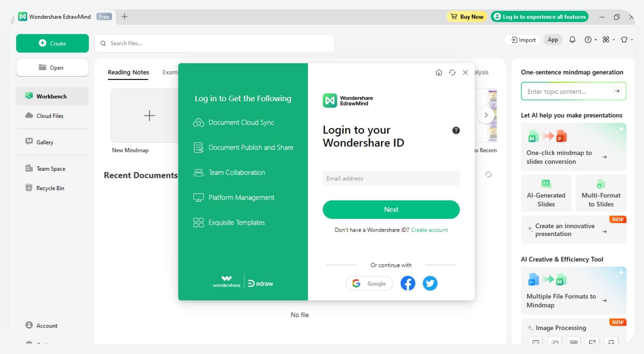Select the App icon in toolbar
The image size is (644, 354).
pos(553,39)
